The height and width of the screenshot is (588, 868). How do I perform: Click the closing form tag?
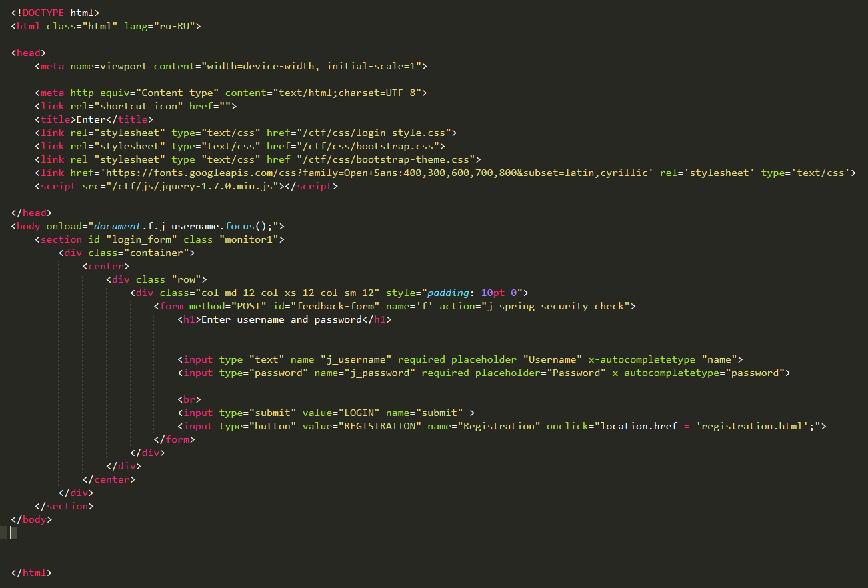click(174, 439)
